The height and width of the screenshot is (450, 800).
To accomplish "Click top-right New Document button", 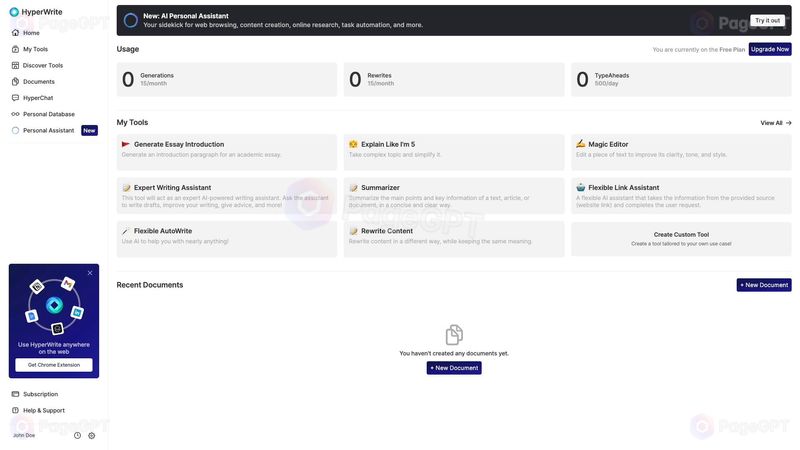I will coord(764,285).
